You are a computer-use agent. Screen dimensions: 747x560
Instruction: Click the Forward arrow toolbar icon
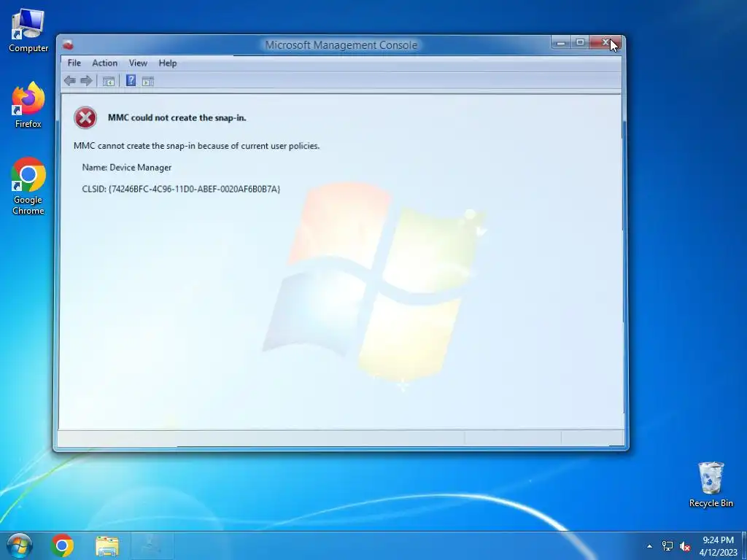[86, 81]
